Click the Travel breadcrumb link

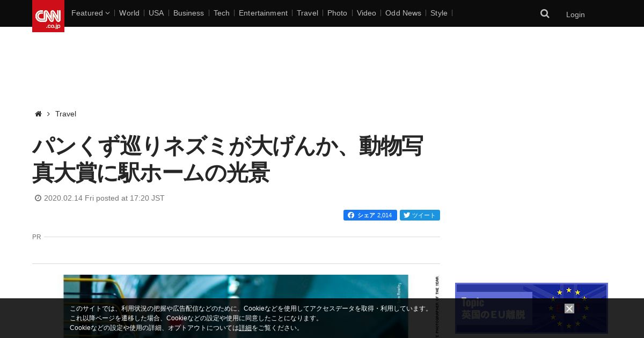click(65, 114)
